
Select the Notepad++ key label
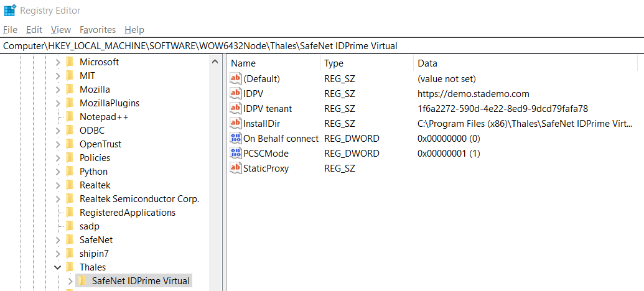point(104,117)
